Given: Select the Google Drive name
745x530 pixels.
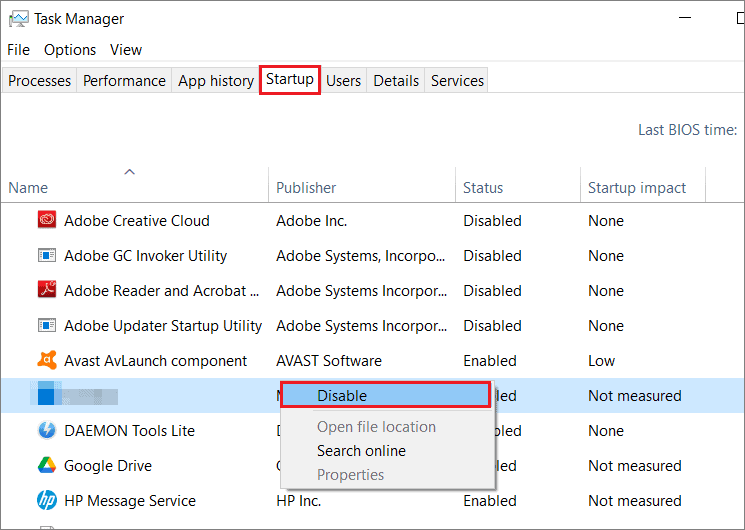Looking at the screenshot, I should tap(108, 466).
